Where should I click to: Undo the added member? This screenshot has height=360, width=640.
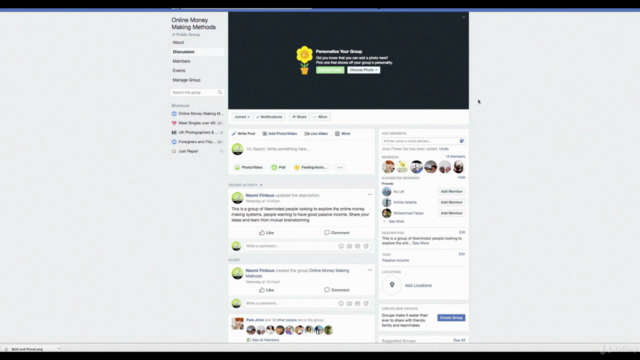[x=444, y=149]
